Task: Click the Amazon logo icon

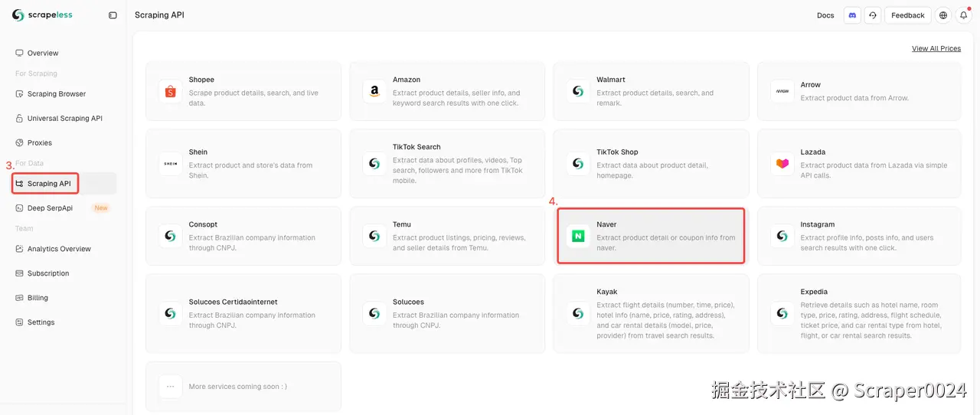Action: click(374, 91)
